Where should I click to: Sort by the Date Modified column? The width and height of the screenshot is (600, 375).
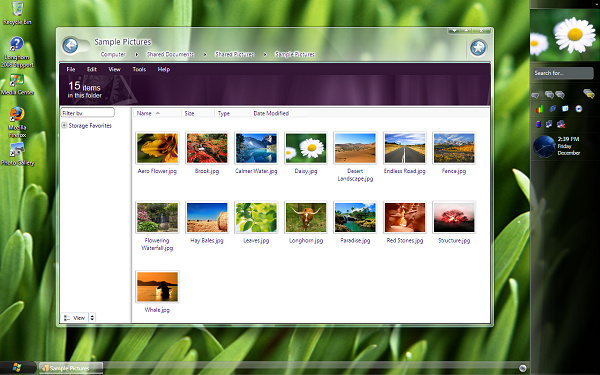click(x=271, y=113)
